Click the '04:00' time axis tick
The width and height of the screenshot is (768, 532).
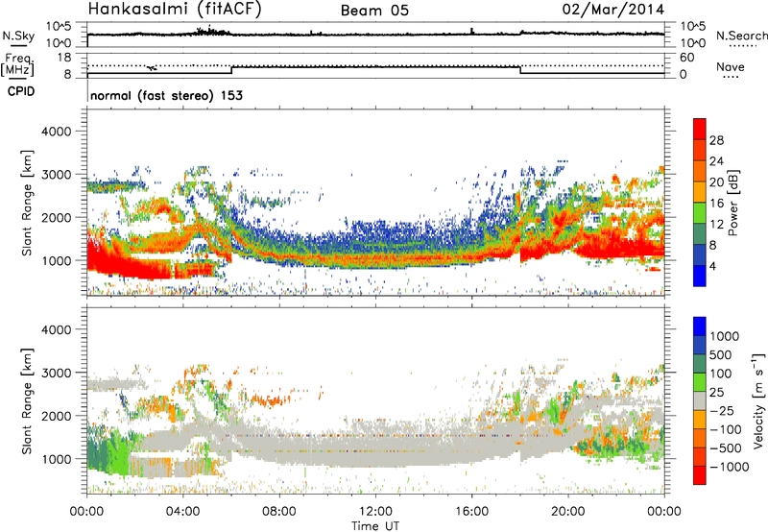[183, 512]
